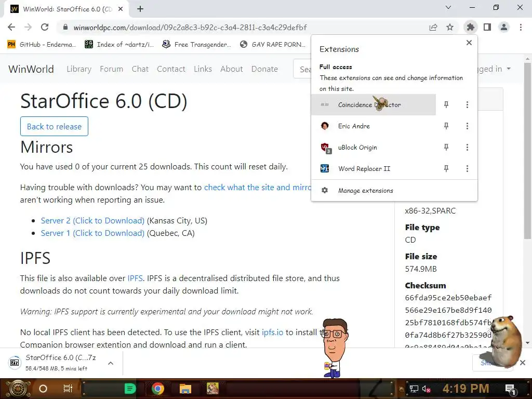The width and height of the screenshot is (532, 399).
Task: Pin the Word Replacer II extension
Action: [446, 169]
